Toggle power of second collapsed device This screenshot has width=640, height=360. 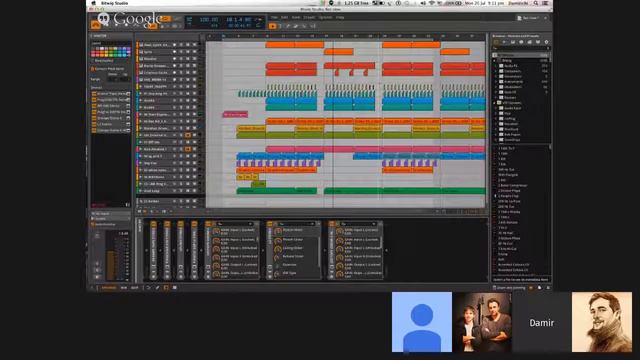click(x=167, y=224)
